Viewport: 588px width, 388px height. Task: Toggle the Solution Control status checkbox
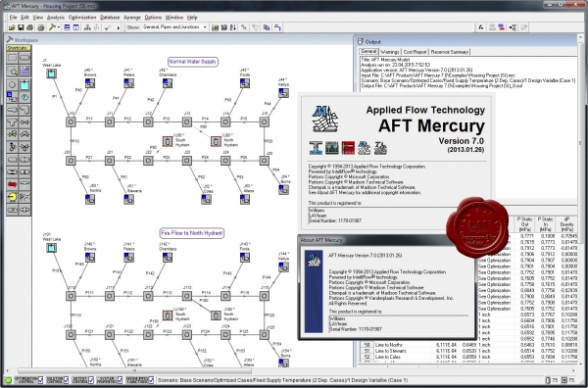(x=66, y=380)
